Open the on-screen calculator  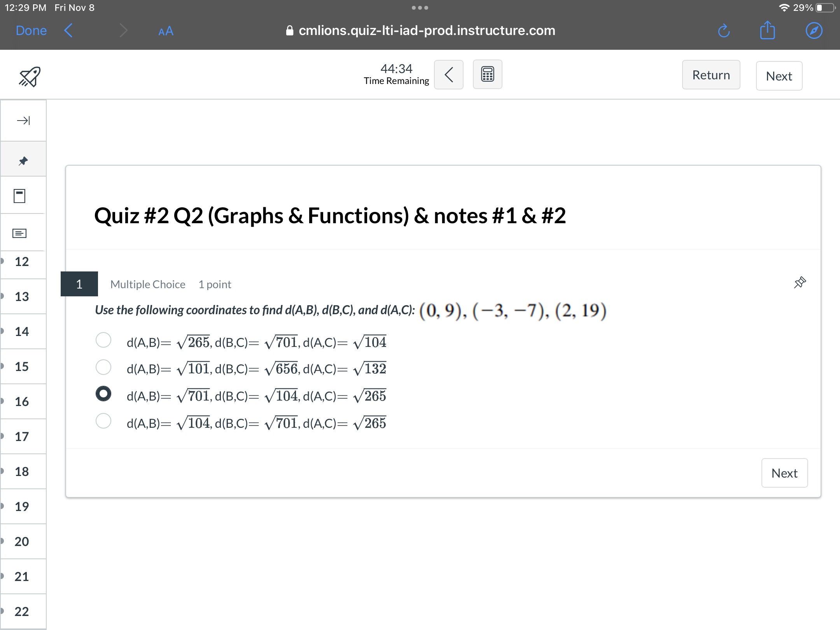coord(487,74)
